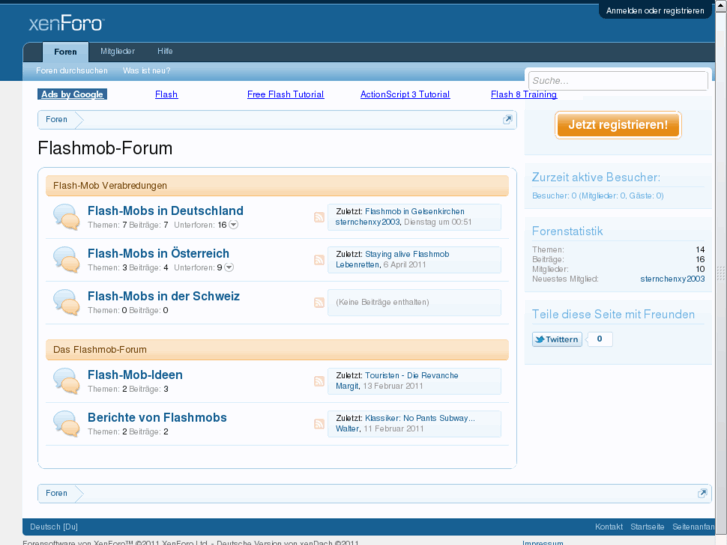Open Lebenretten user profile
Viewport: 727px width, 545px height.
pos(357,265)
